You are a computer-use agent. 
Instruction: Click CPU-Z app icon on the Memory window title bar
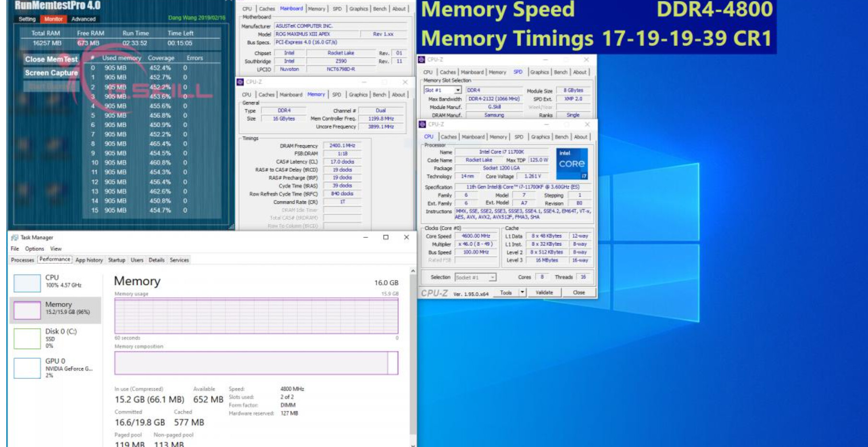[240, 82]
